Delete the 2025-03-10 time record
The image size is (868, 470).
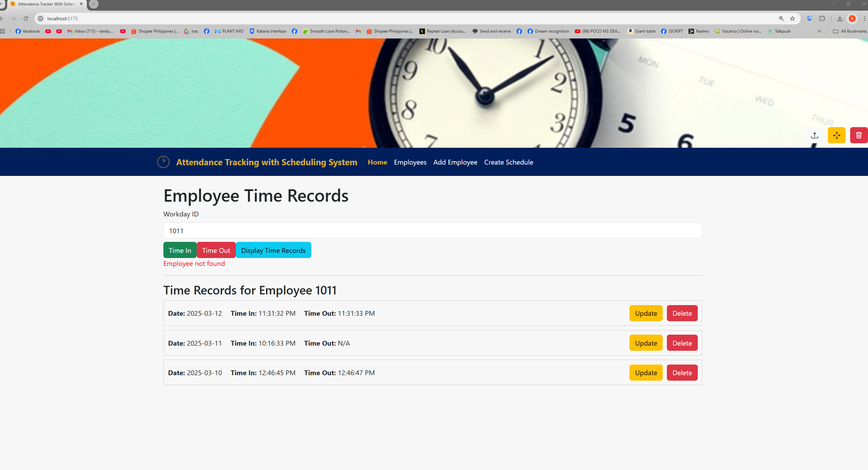pyautogui.click(x=682, y=373)
